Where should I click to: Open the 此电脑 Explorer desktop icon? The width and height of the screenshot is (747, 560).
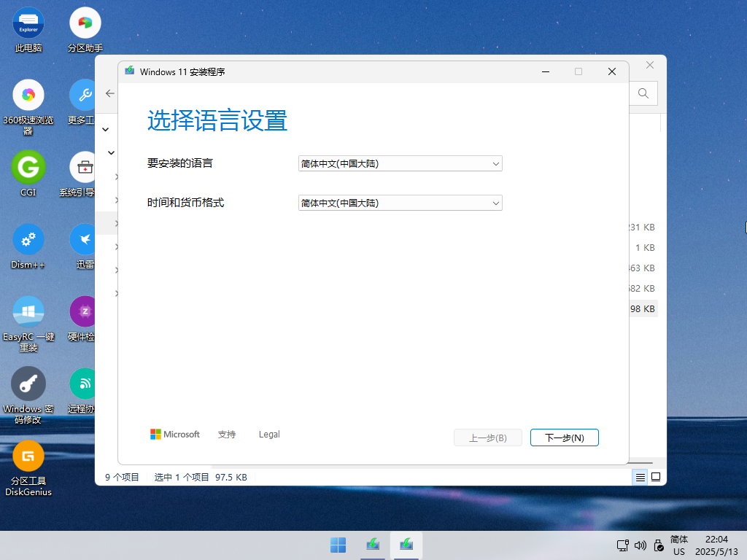(28, 30)
